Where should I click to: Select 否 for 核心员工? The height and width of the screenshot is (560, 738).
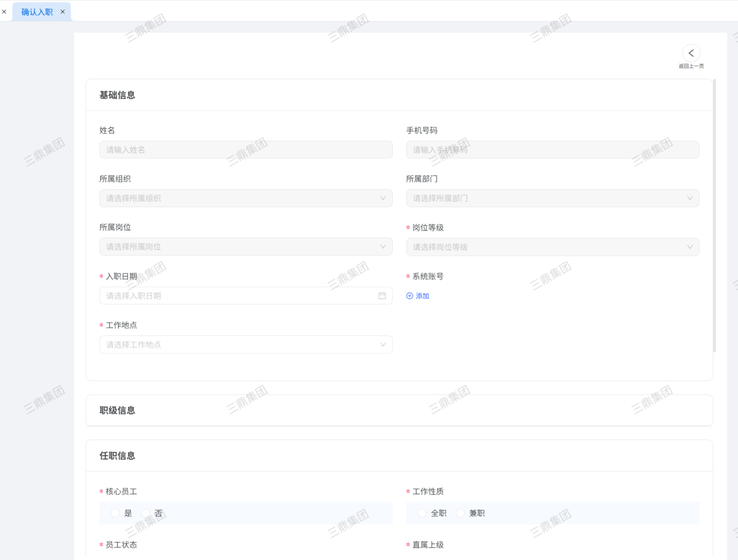146,513
